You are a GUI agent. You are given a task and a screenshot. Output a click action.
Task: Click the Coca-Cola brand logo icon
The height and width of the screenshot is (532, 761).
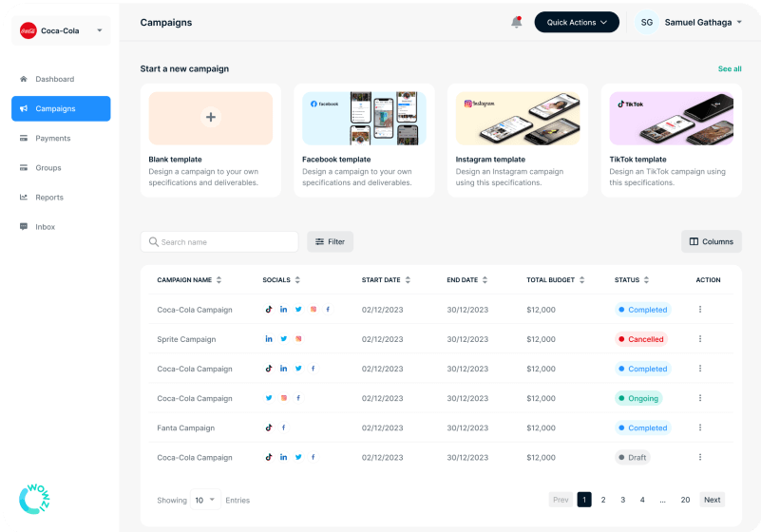tap(29, 30)
